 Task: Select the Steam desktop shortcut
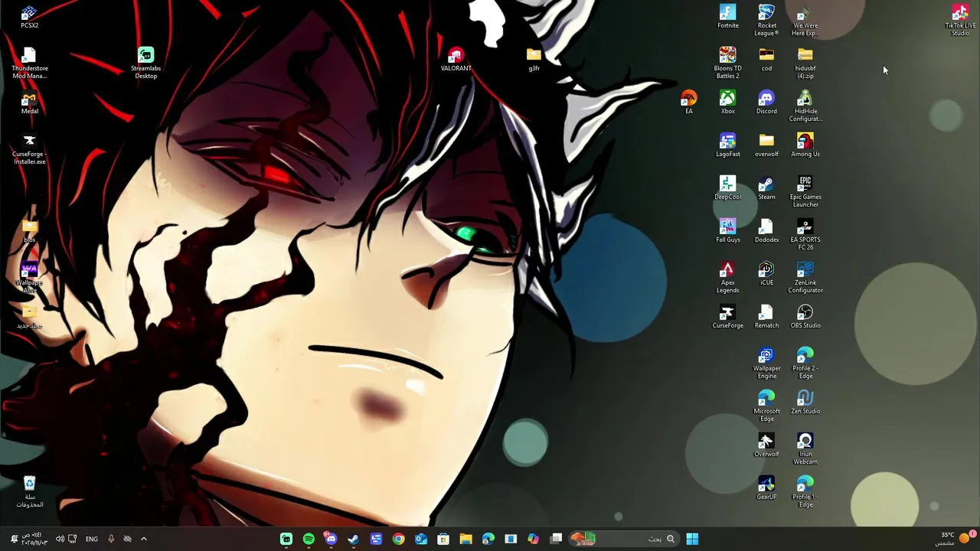766,189
